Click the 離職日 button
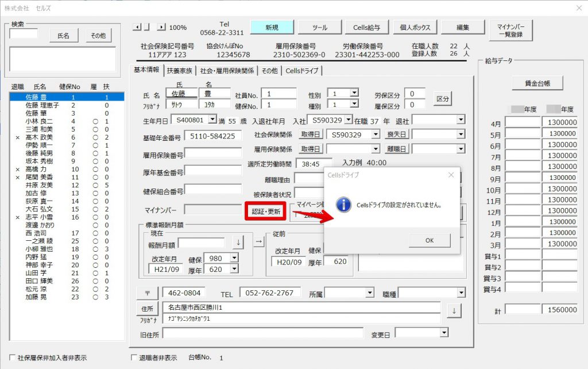588x369 pixels. [x=396, y=149]
